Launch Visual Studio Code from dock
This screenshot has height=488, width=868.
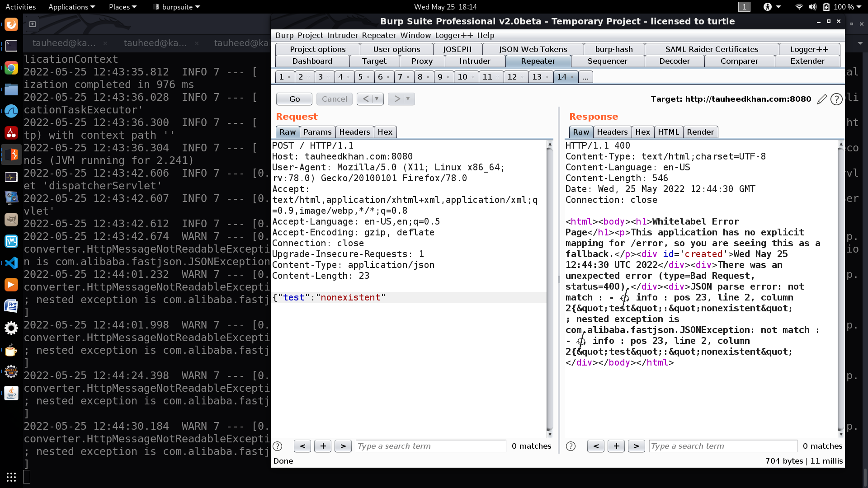pyautogui.click(x=11, y=263)
